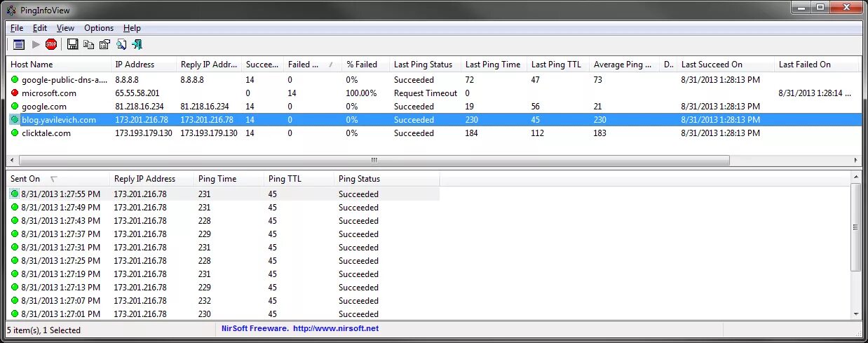Sort by the Reply IP Address header, top pane
868x343 pixels.
point(209,65)
